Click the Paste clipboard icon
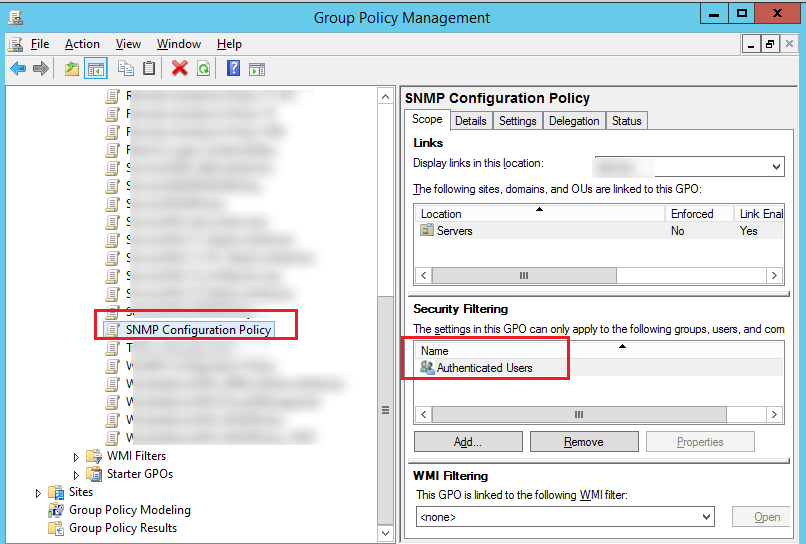Screen dimensions: 806x544 pyautogui.click(x=149, y=68)
